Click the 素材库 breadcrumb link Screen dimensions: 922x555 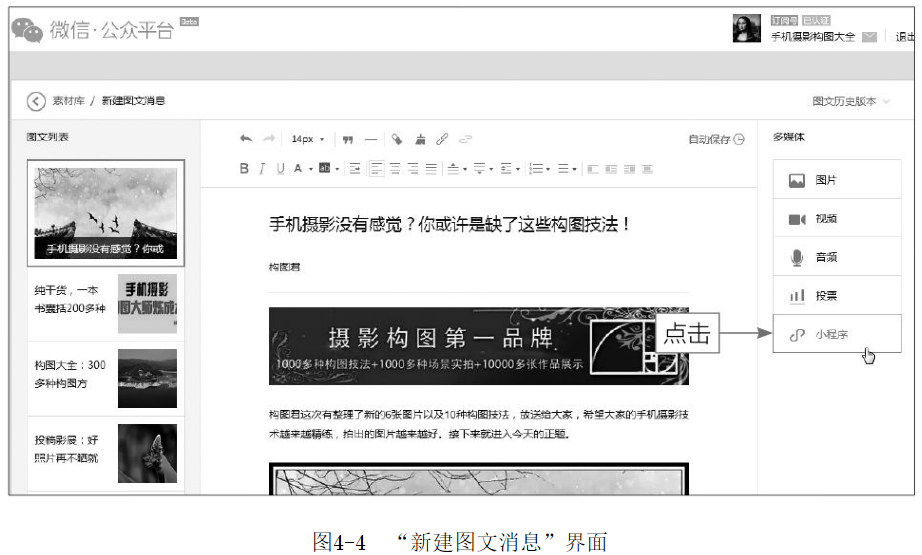pos(68,101)
